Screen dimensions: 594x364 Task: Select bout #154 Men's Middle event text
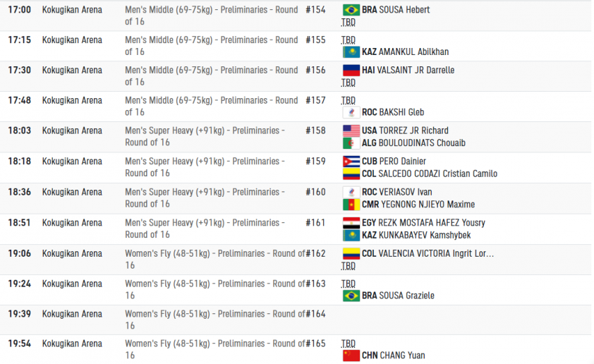tap(212, 16)
